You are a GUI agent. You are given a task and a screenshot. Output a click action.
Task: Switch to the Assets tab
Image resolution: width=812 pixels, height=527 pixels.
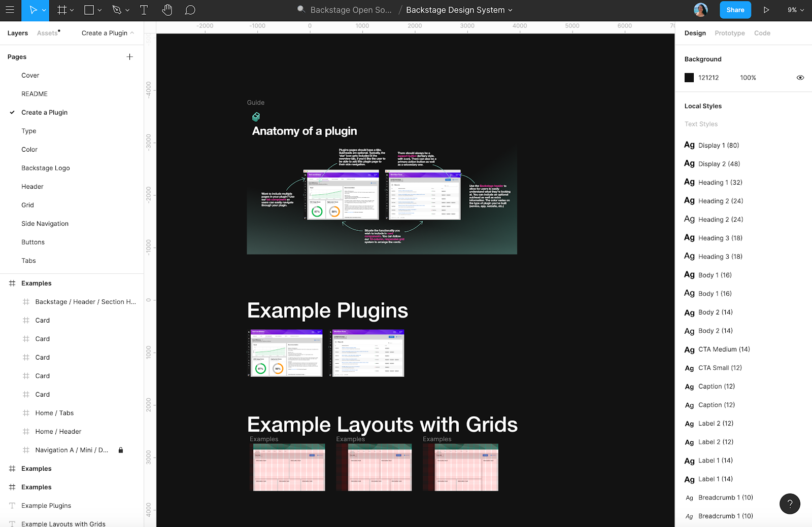[x=48, y=33]
